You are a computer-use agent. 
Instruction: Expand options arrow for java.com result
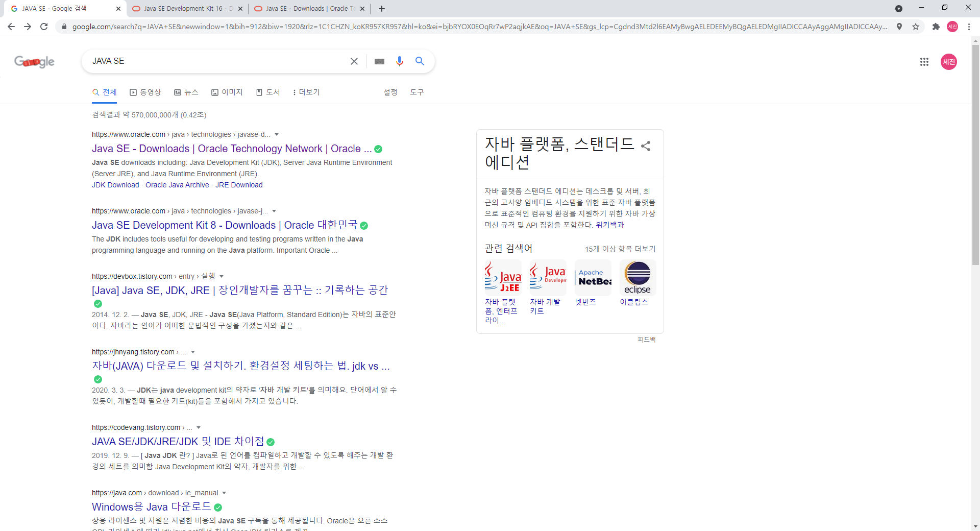pyautogui.click(x=224, y=493)
